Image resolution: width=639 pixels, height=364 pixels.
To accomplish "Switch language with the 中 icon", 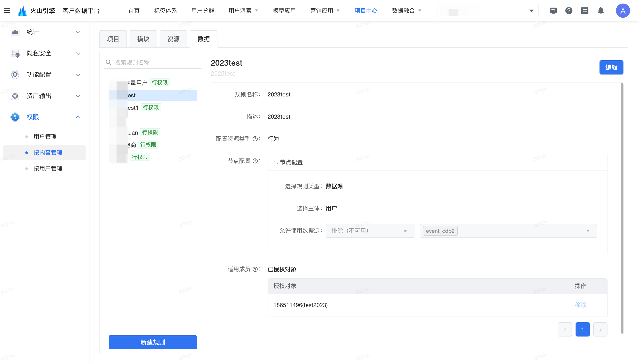I will point(585,11).
